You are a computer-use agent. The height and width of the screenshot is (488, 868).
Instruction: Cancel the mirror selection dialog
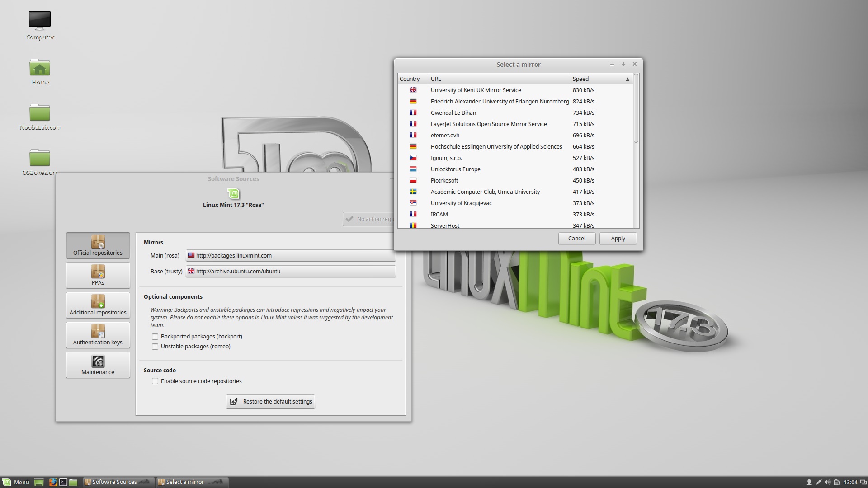click(x=576, y=239)
